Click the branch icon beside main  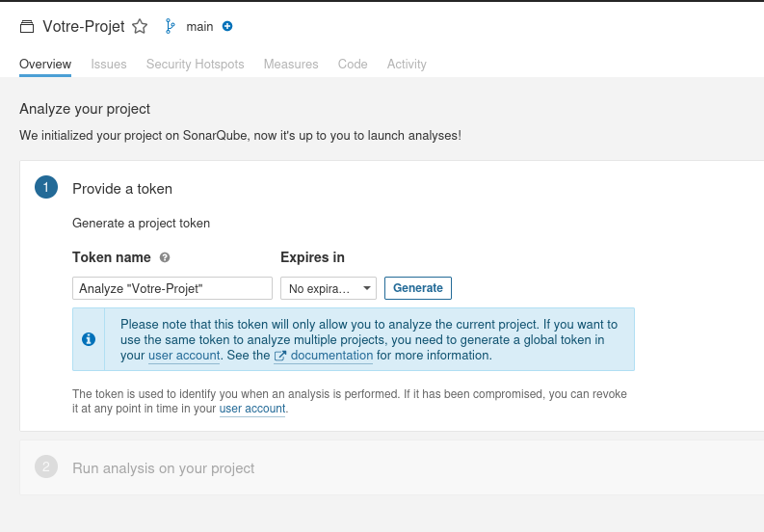coord(171,26)
